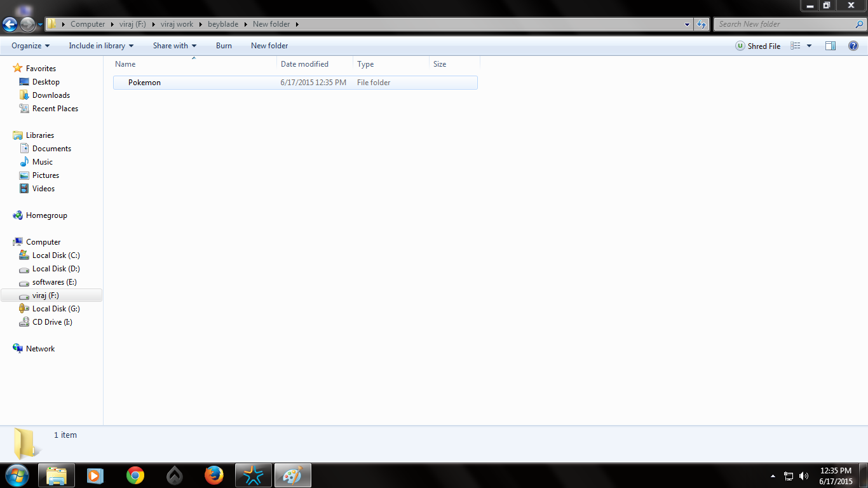The image size is (868, 488).
Task: Navigate to beyblade via the breadcrumb
Action: 222,24
